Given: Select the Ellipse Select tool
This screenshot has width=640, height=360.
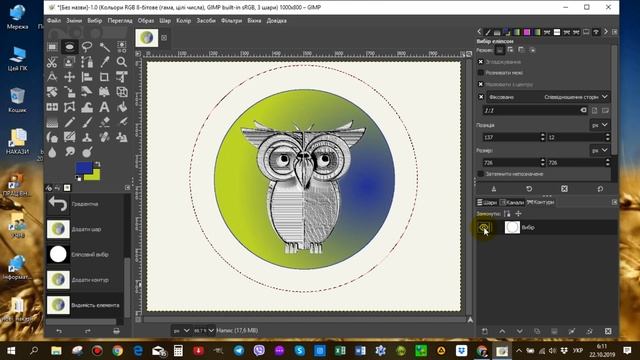Looking at the screenshot, I should [x=70, y=47].
